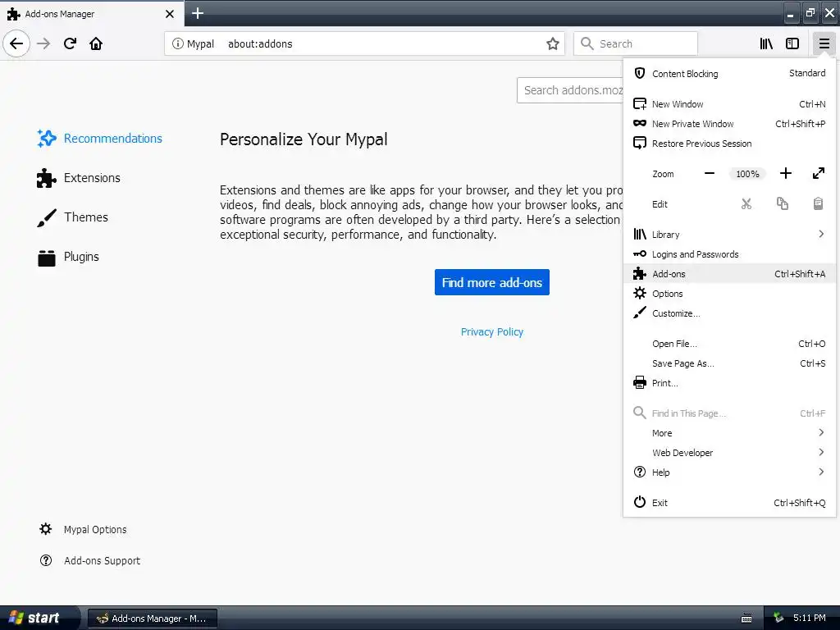Focus the addons search field
840x630 pixels.
point(570,90)
